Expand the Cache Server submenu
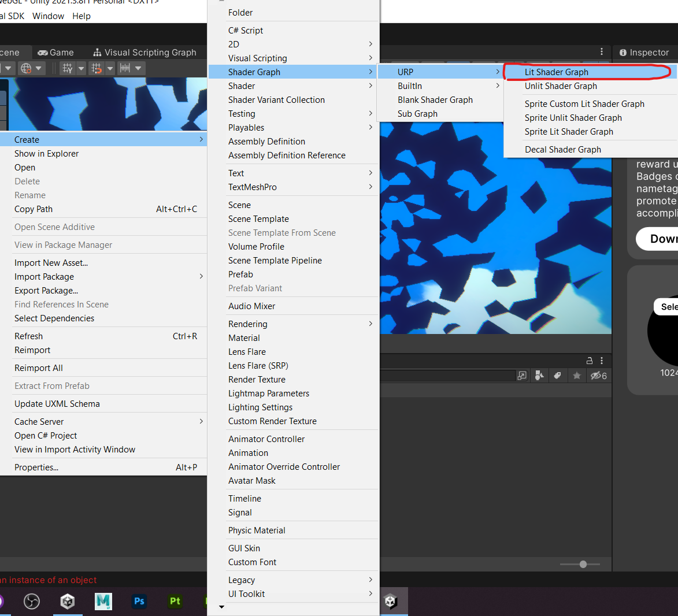This screenshot has width=678, height=616. coord(201,421)
